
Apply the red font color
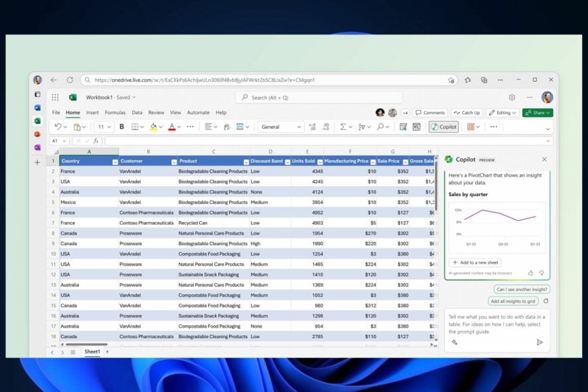tap(172, 127)
